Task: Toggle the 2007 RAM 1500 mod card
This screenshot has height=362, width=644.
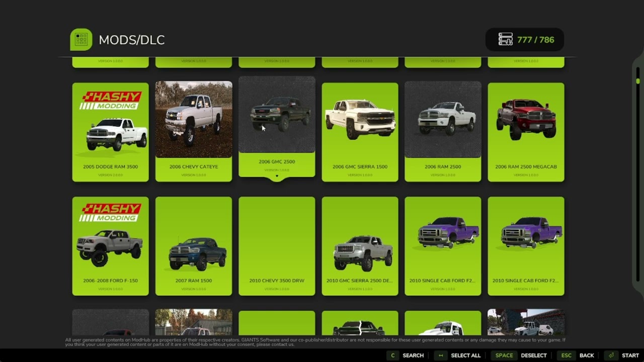Action: click(194, 246)
